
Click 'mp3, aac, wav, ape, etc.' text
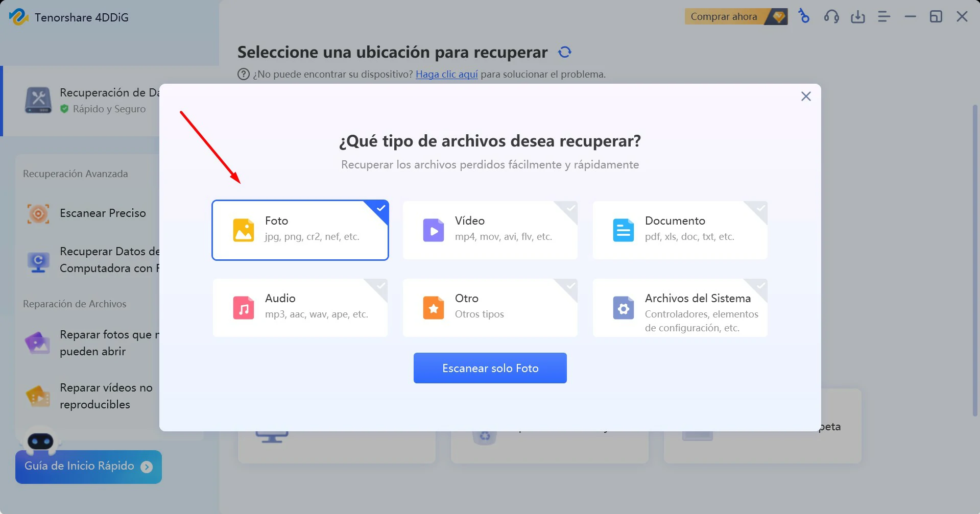coord(317,314)
